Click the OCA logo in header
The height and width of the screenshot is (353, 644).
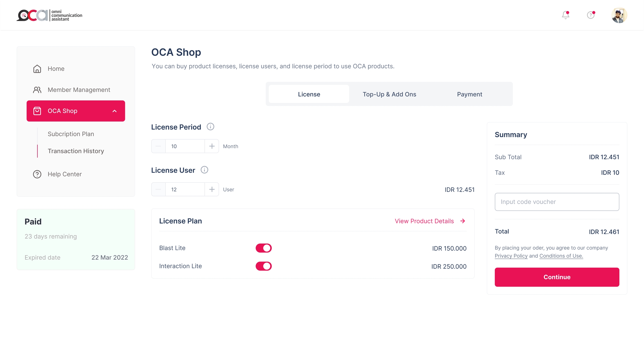pyautogui.click(x=49, y=15)
